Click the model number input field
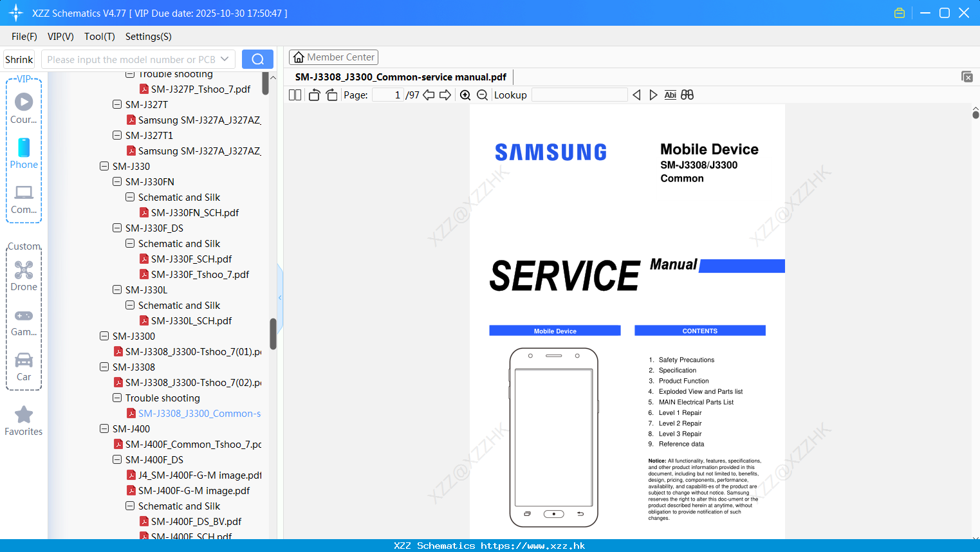 pyautogui.click(x=131, y=59)
